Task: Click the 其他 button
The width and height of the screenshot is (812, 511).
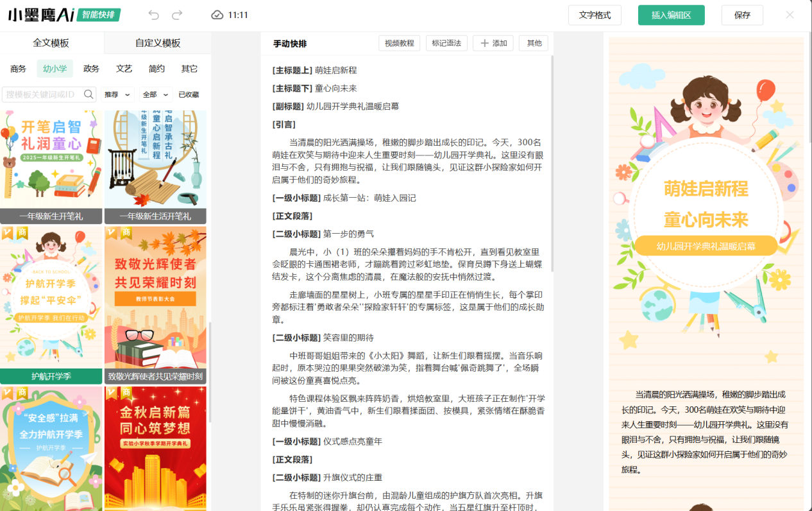Action: (x=534, y=43)
